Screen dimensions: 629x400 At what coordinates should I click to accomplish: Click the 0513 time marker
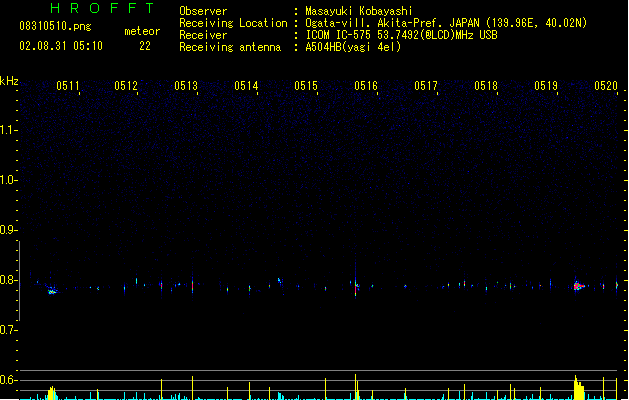(x=186, y=86)
